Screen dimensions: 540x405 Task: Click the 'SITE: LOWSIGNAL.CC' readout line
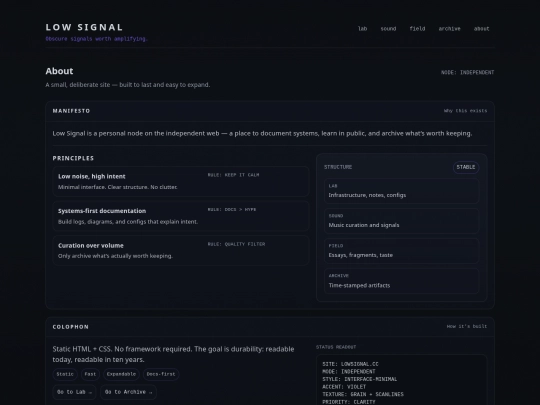350,364
